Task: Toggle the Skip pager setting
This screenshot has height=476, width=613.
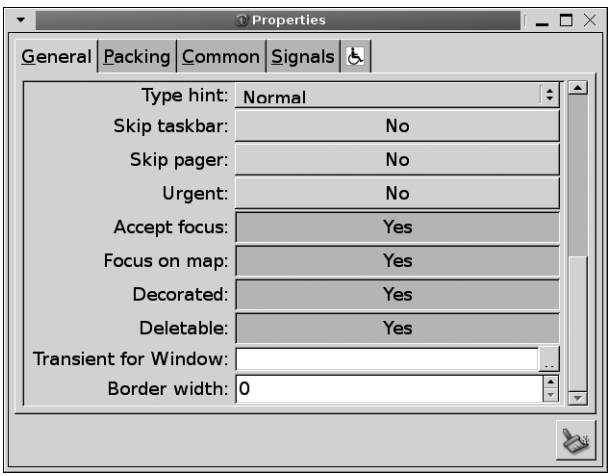Action: pyautogui.click(x=397, y=160)
